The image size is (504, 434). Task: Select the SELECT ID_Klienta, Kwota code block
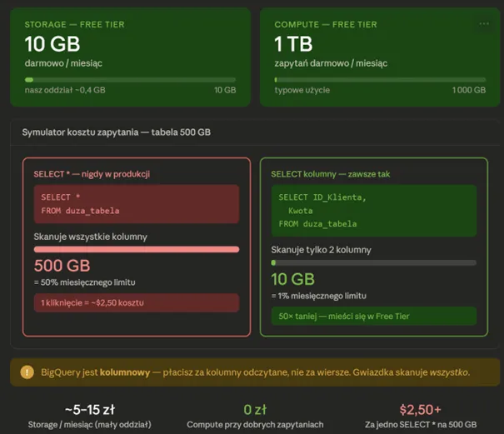coord(373,211)
